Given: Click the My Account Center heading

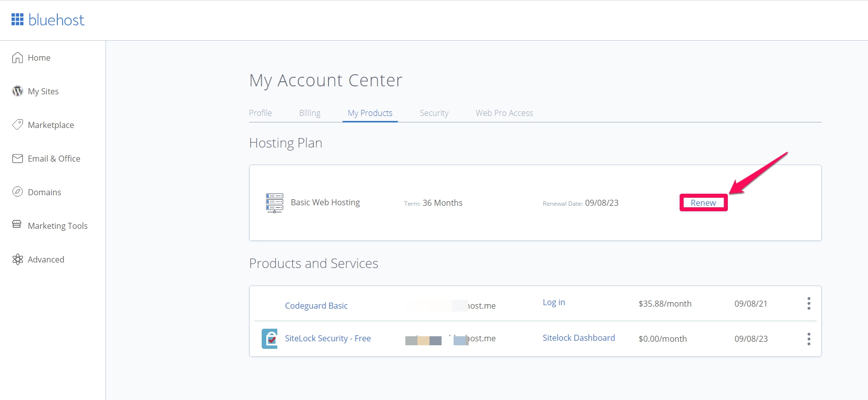Looking at the screenshot, I should (325, 80).
